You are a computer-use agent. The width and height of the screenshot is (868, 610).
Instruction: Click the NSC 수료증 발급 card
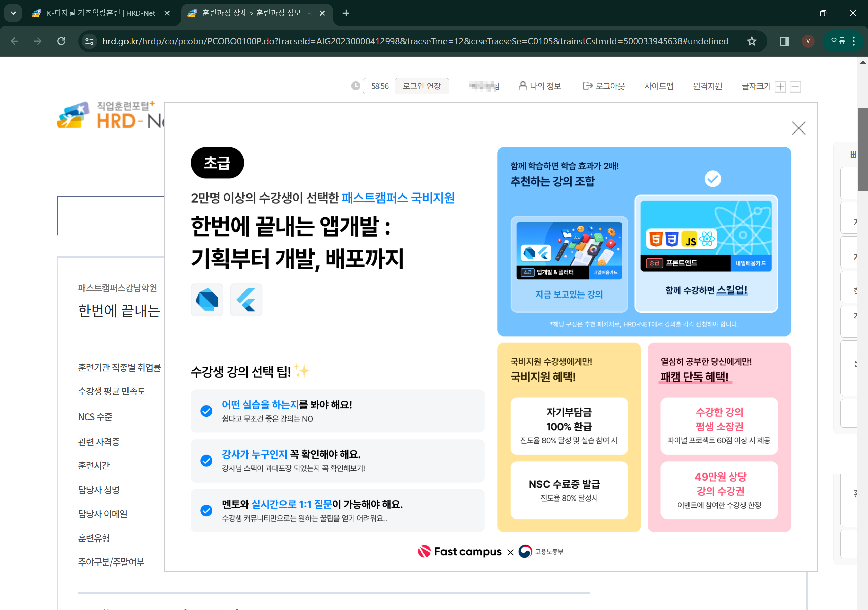[569, 490]
